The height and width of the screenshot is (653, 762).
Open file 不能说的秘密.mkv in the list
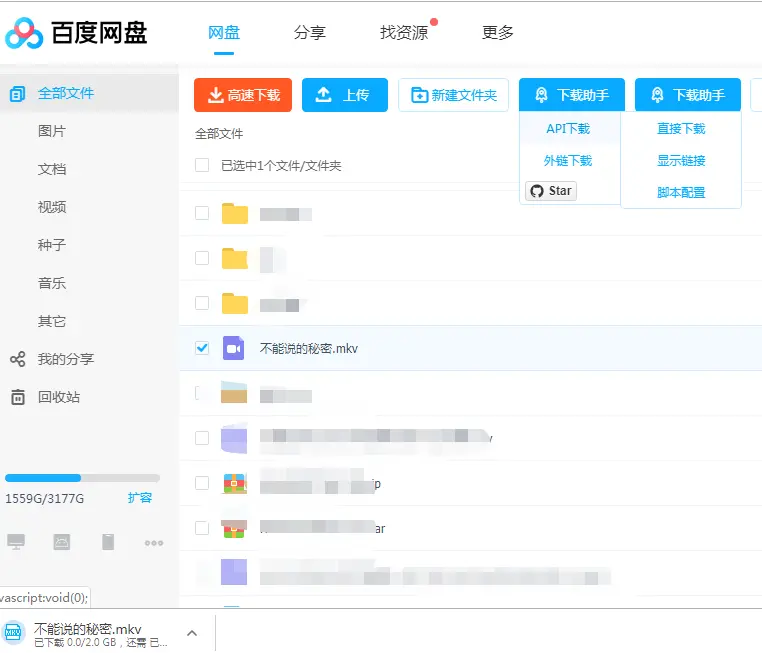pos(309,348)
